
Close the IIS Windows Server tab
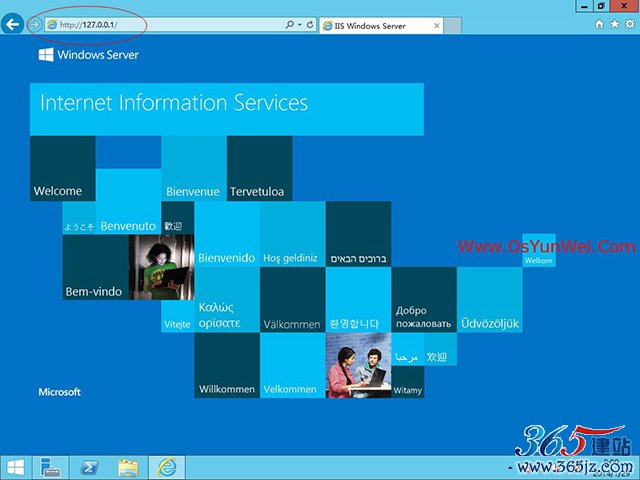click(x=436, y=26)
